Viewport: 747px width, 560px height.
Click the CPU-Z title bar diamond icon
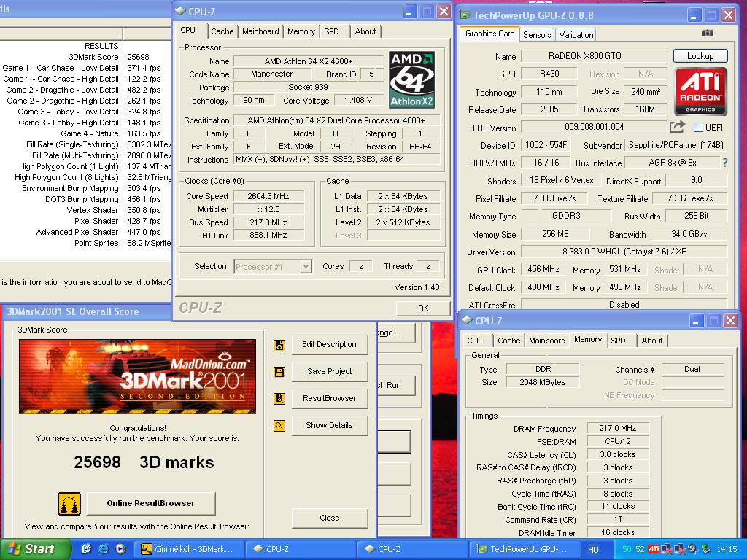[181, 12]
